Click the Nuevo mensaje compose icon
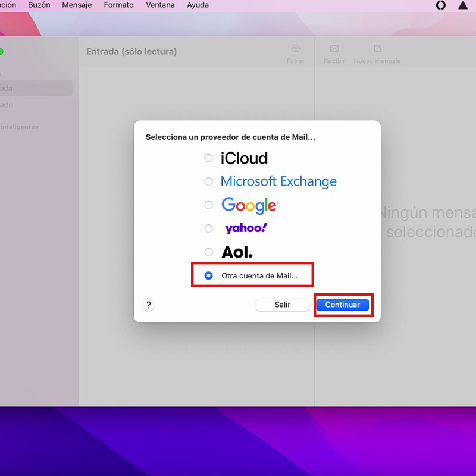The height and width of the screenshot is (476, 476). pyautogui.click(x=377, y=49)
